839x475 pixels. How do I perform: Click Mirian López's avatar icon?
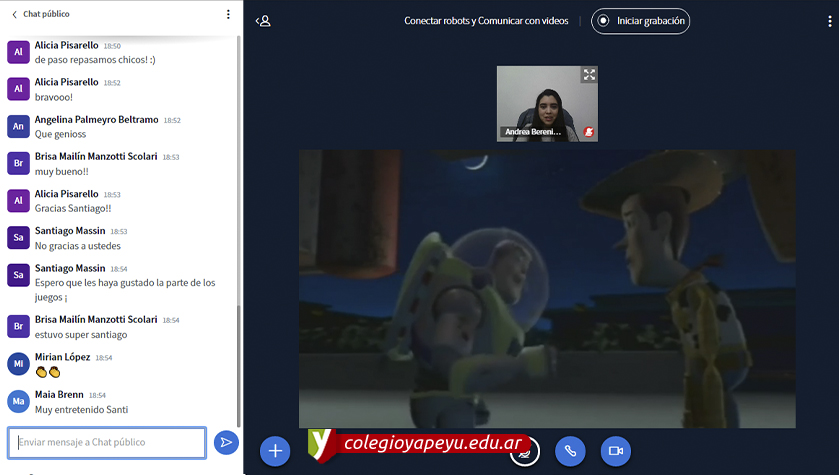(18, 364)
